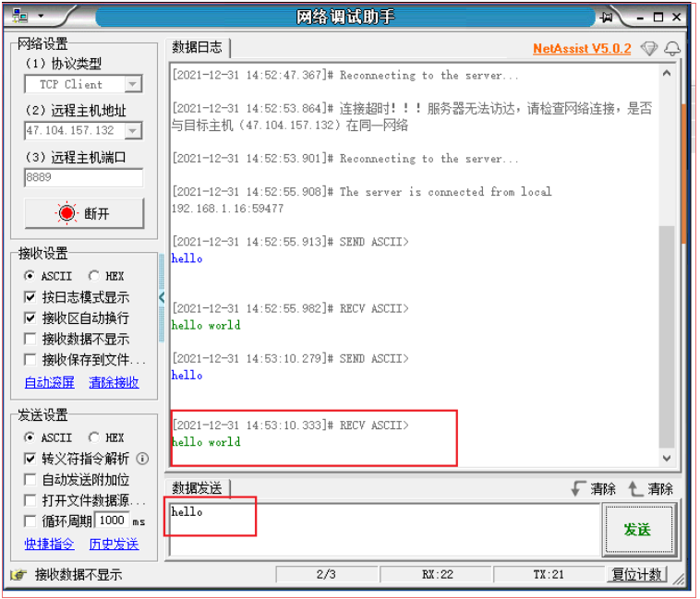Click the 连接超时 timeout log message
The height and width of the screenshot is (599, 700).
(x=412, y=117)
